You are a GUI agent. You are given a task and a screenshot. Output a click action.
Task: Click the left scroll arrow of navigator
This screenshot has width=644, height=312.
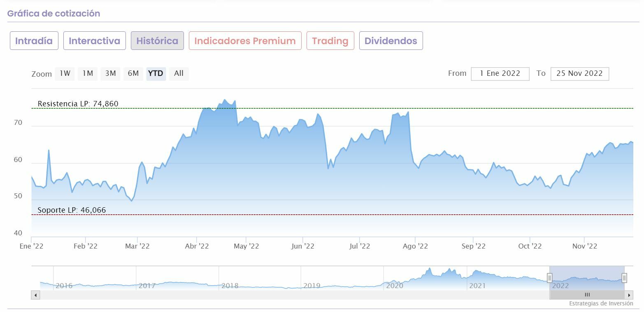tap(35, 295)
